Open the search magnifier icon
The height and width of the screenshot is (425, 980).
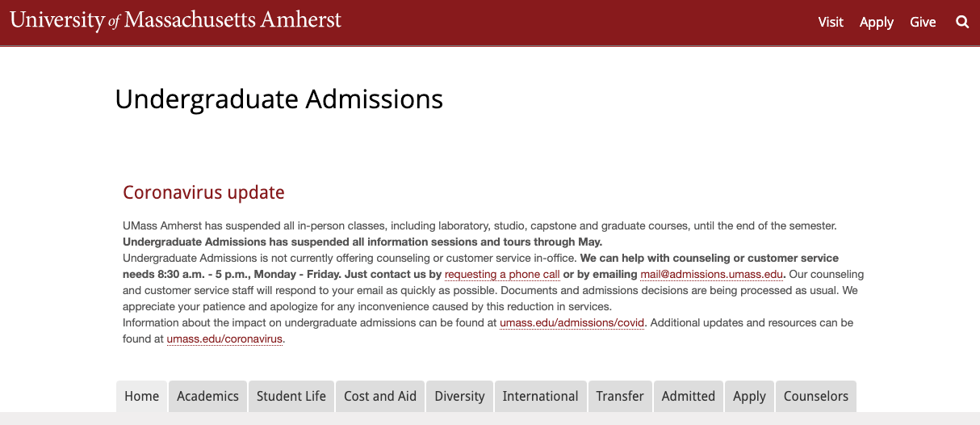[962, 22]
